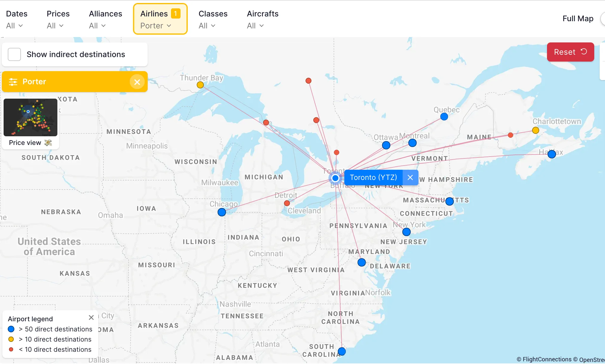
Task: Close the Airport legend panel
Action: click(x=91, y=318)
